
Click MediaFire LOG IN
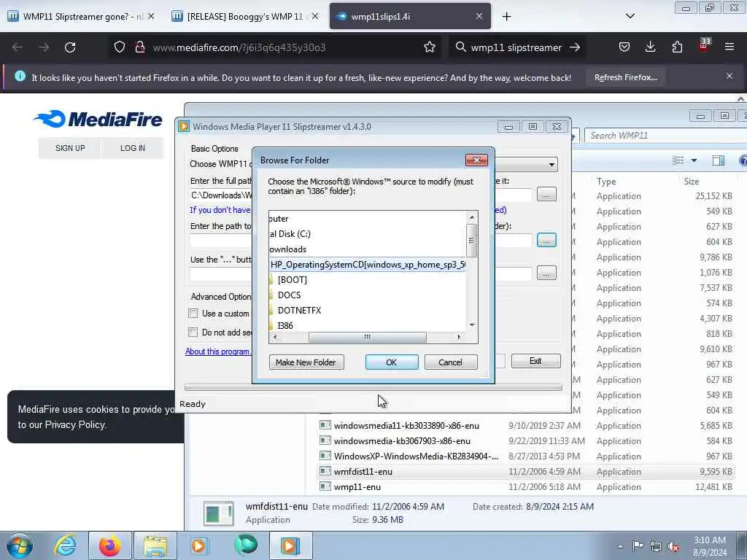[133, 148]
